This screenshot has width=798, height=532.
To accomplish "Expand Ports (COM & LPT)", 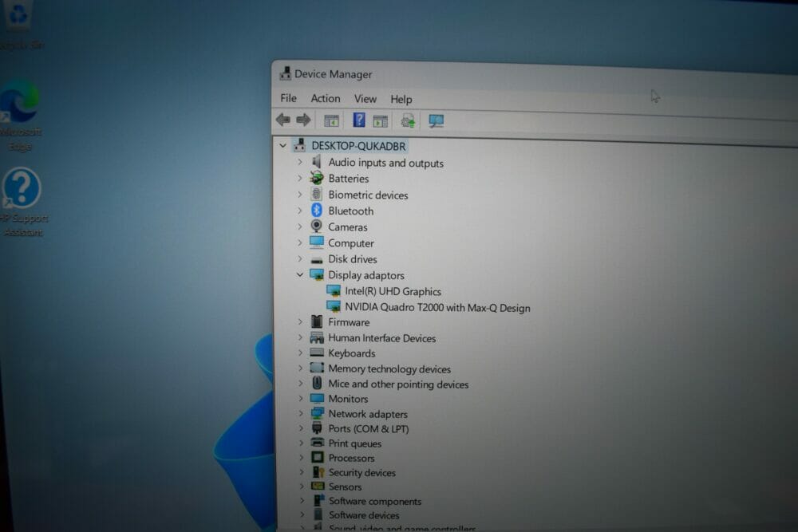I will click(x=301, y=428).
